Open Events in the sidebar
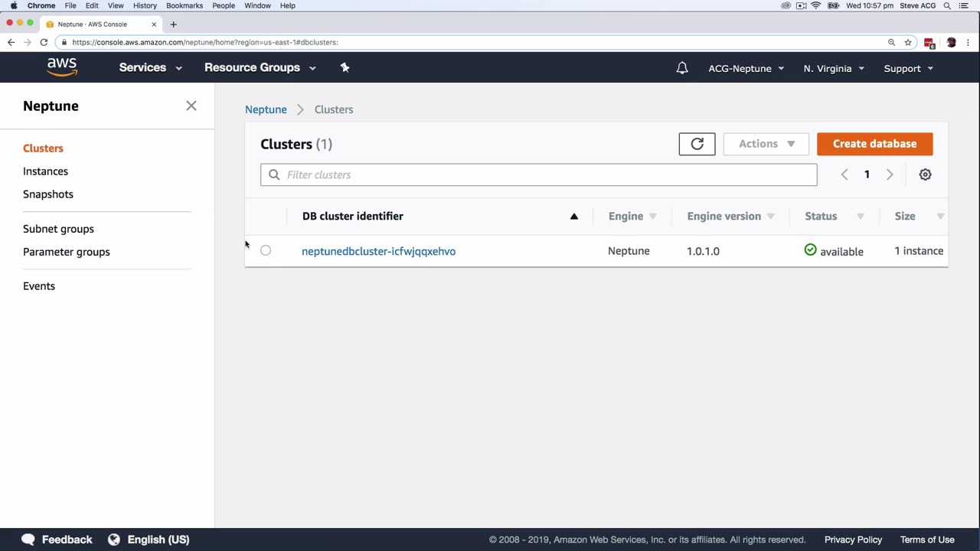 tap(39, 286)
